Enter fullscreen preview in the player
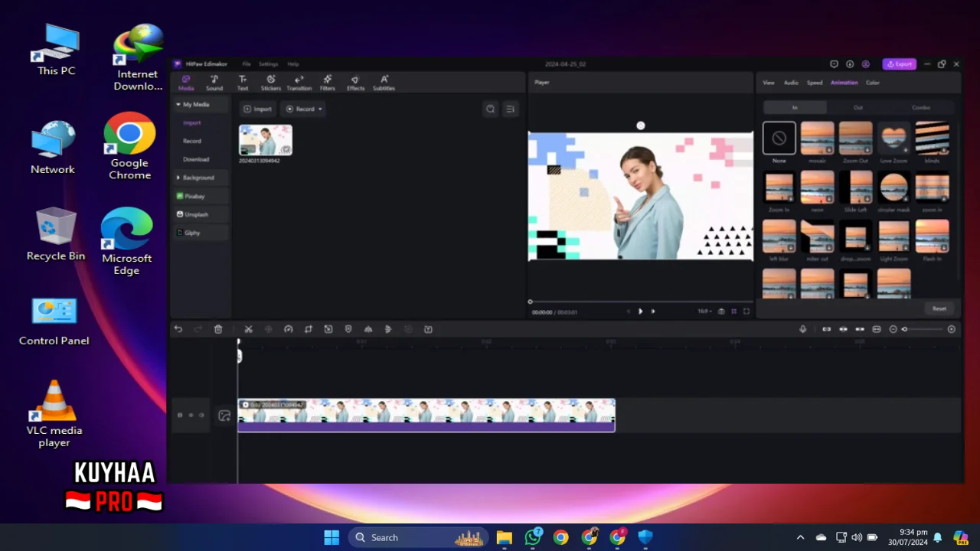Viewport: 980px width, 551px height. tap(746, 311)
